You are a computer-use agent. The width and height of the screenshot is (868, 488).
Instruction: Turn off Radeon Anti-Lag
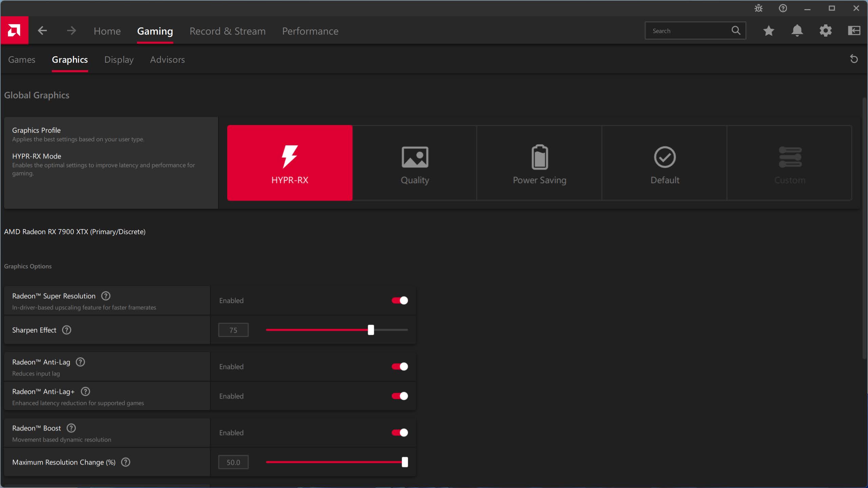pos(399,366)
